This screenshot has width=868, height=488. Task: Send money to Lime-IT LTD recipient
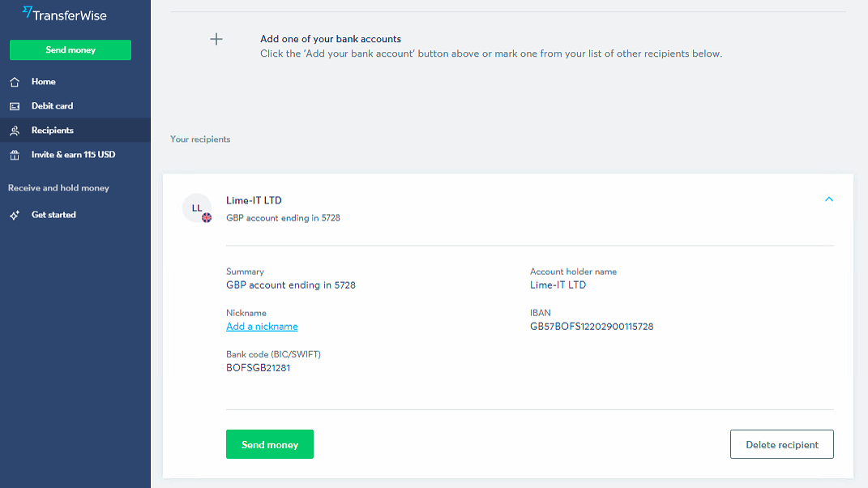click(270, 444)
